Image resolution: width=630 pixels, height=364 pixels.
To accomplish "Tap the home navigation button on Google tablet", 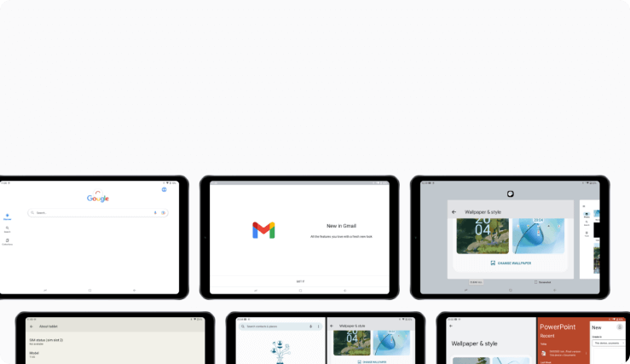I will (90, 291).
